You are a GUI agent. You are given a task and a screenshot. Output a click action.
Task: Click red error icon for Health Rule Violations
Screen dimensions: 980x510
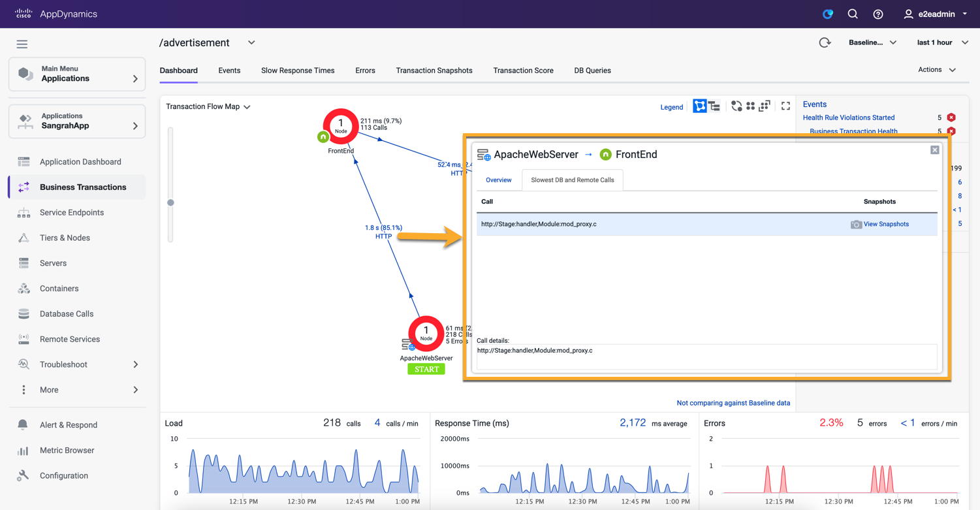coord(951,118)
